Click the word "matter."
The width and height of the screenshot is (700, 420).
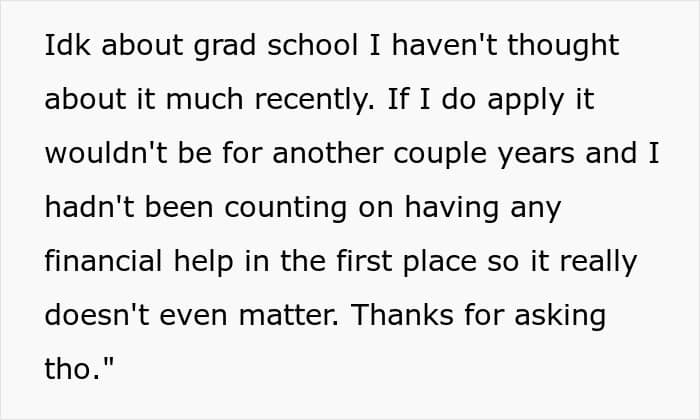pyautogui.click(x=289, y=315)
